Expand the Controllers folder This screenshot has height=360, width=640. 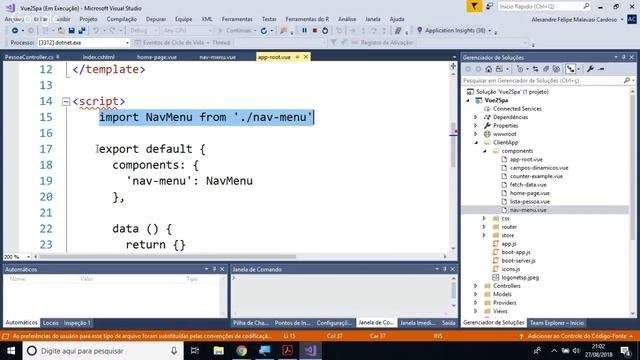pyautogui.click(x=476, y=286)
